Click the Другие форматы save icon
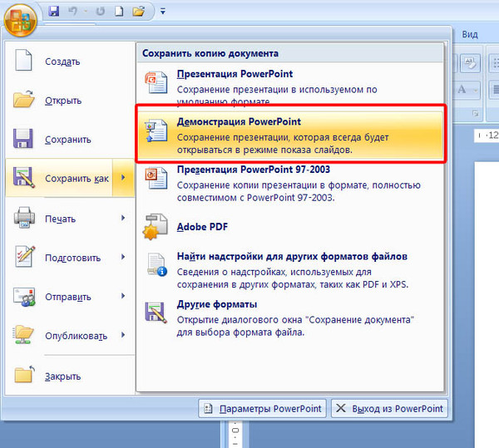Viewport: 499px width, 448px height. click(156, 313)
